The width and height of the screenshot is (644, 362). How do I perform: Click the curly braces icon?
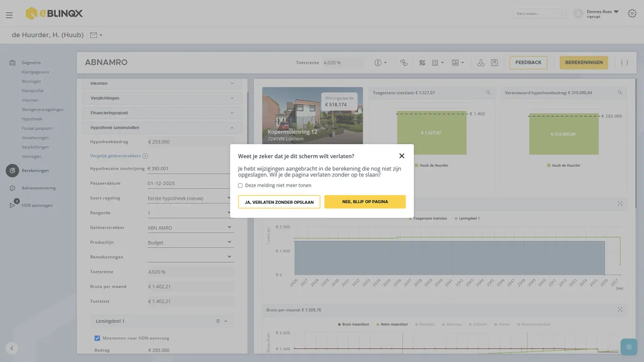624,63
